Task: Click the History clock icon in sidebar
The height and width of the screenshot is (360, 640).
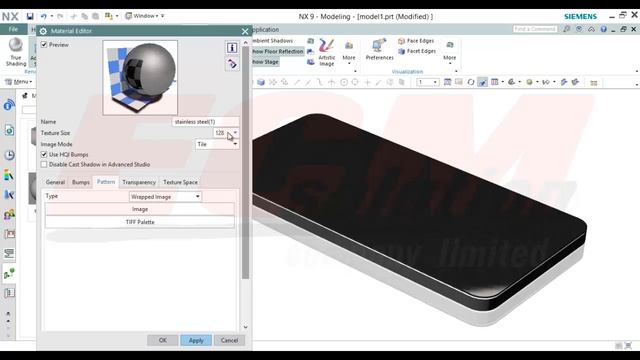Action: click(9, 155)
